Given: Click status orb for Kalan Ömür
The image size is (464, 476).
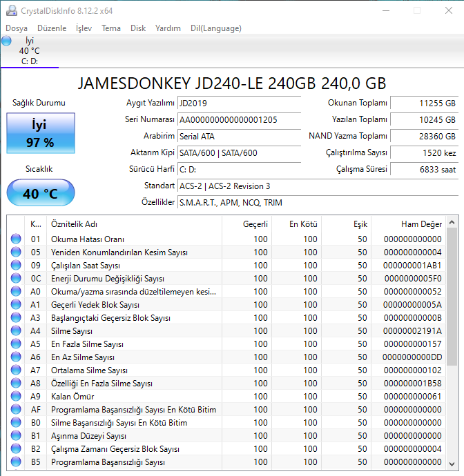Looking at the screenshot, I should pyautogui.click(x=16, y=396).
